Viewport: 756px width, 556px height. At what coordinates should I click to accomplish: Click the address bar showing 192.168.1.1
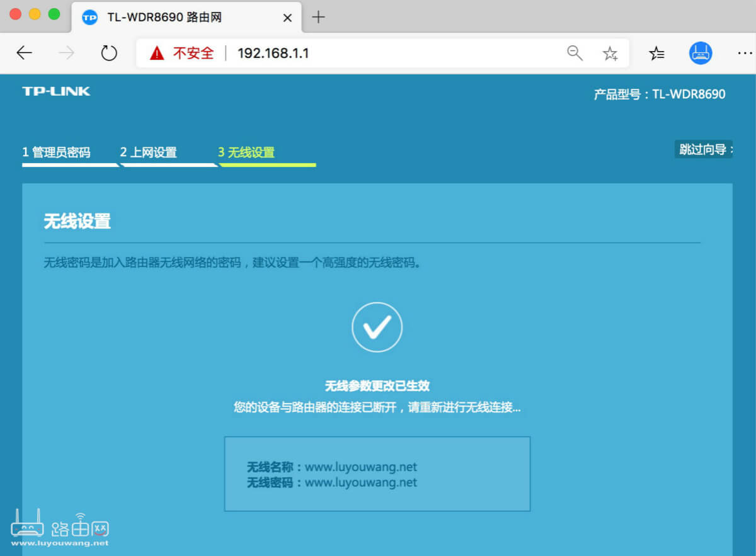pos(273,53)
